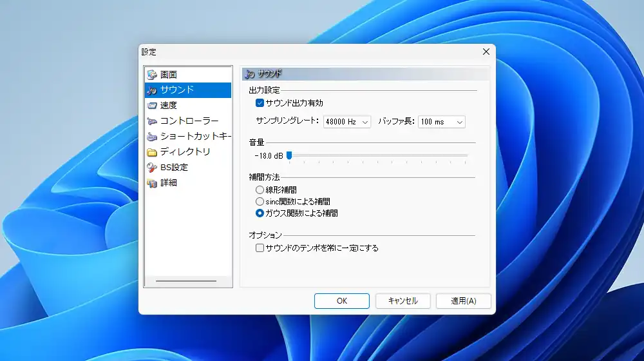
Task: Open the ディレクトリ settings page
Action: point(188,151)
